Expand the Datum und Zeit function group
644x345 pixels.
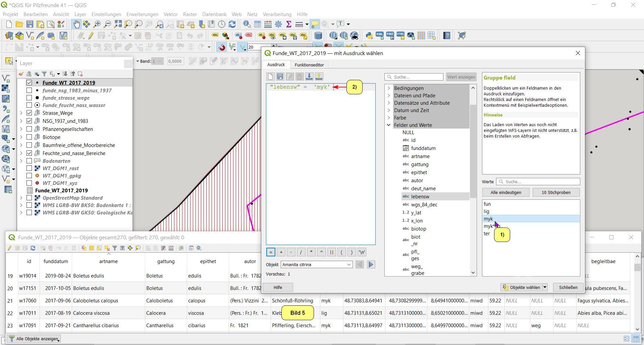389,110
